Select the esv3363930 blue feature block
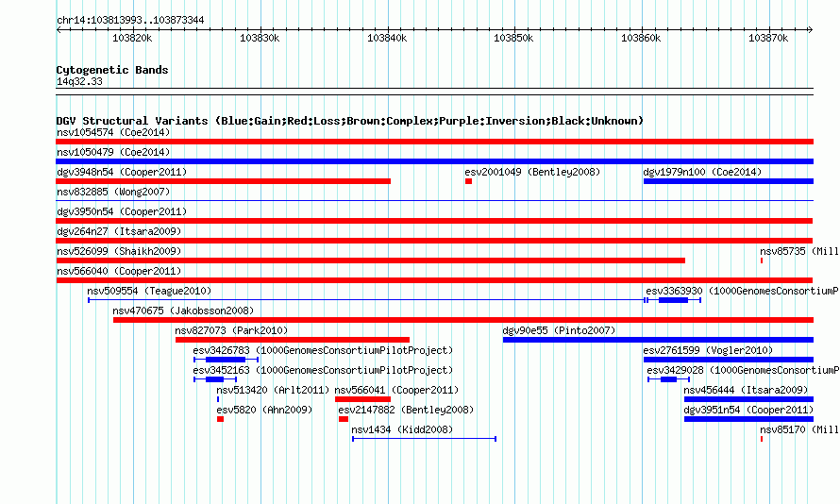The width and height of the screenshot is (840, 504). pyautogui.click(x=673, y=300)
